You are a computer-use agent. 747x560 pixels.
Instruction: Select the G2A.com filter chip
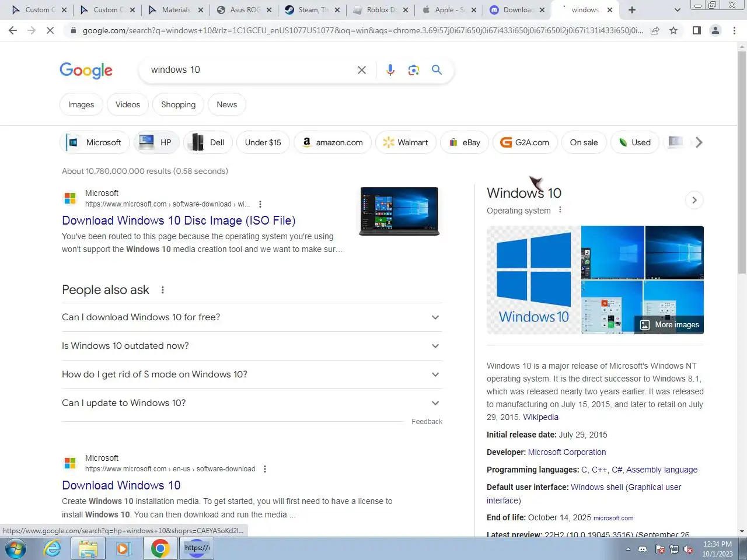(x=525, y=142)
